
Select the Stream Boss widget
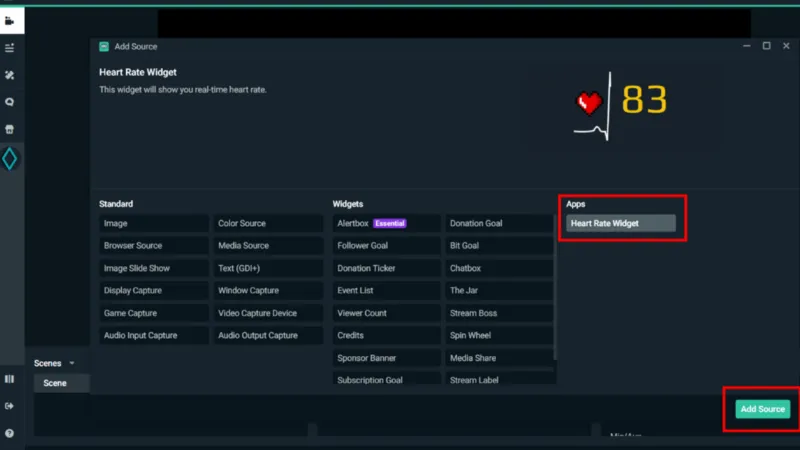(499, 313)
